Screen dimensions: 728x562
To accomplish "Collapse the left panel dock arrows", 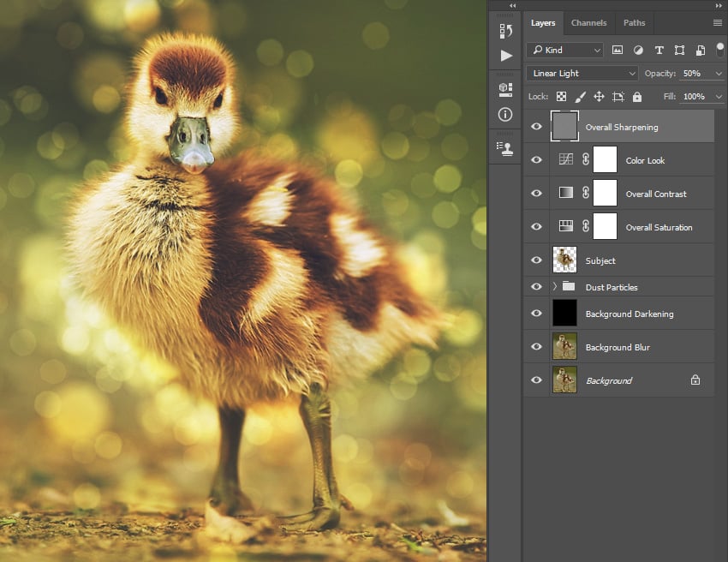I will [510, 5].
